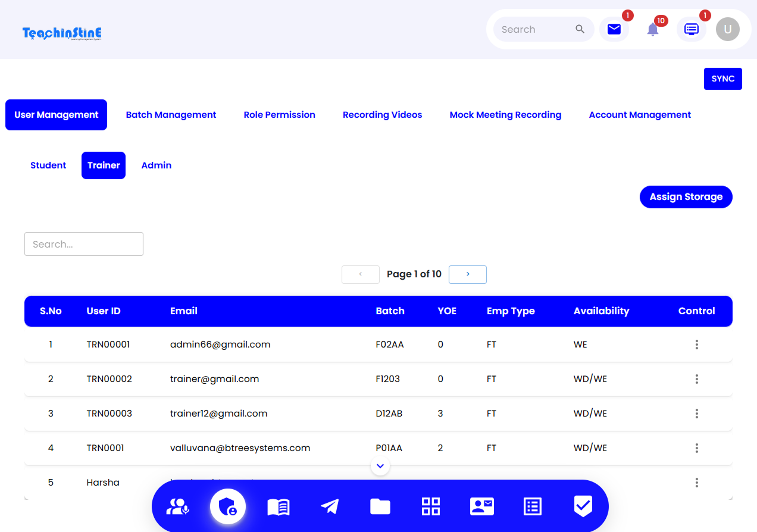Expand the down chevron above the dock
This screenshot has width=757, height=532.
pos(380,466)
